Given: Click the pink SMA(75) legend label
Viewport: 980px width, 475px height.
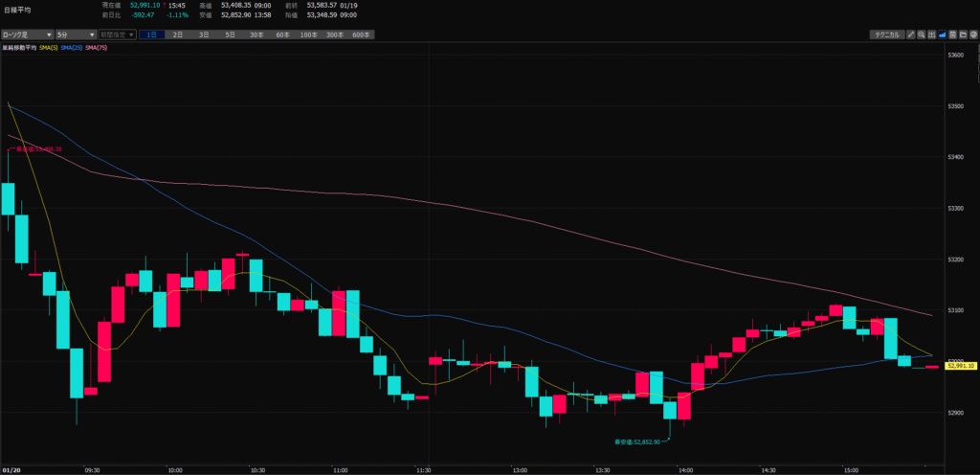Looking at the screenshot, I should (x=97, y=47).
